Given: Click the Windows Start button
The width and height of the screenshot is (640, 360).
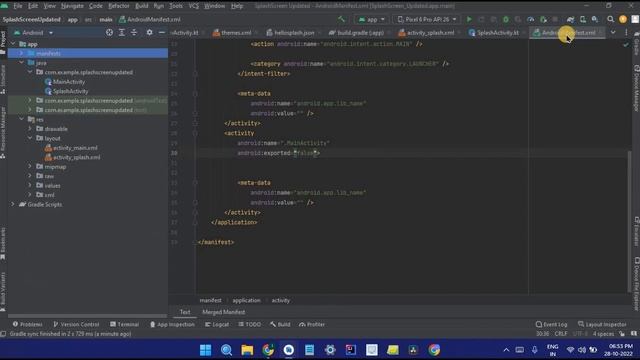Looking at the screenshot, I should click(205, 350).
